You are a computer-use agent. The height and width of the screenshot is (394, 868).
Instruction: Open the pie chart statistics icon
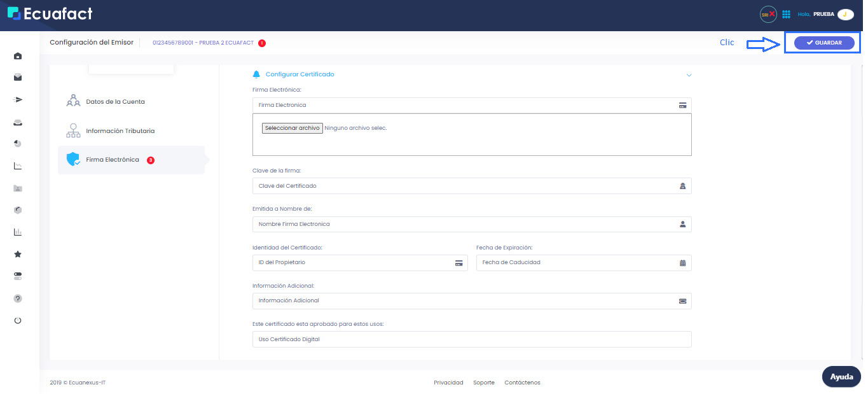click(x=17, y=143)
